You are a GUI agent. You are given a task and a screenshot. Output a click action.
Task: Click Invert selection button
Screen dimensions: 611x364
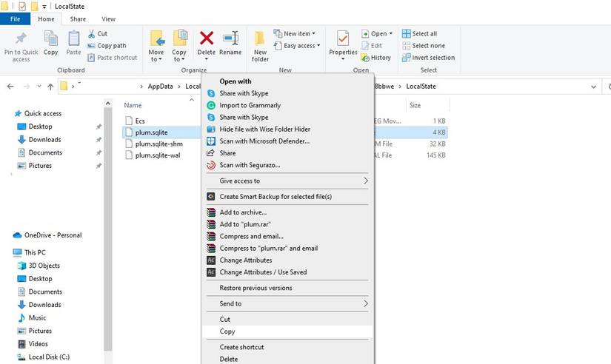tap(428, 57)
